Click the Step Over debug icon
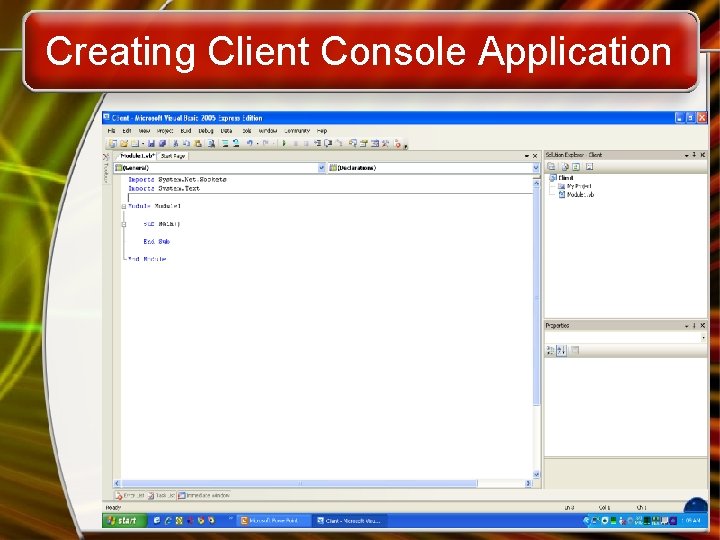The width and height of the screenshot is (720, 540). click(328, 144)
